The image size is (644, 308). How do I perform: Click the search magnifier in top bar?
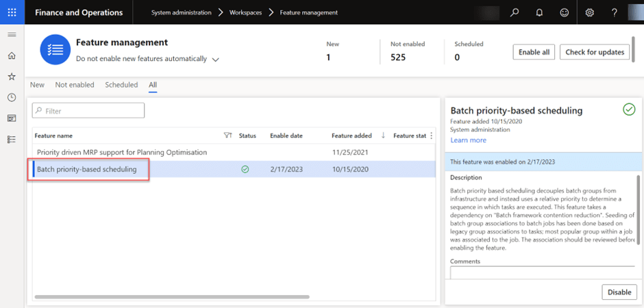[x=515, y=12]
